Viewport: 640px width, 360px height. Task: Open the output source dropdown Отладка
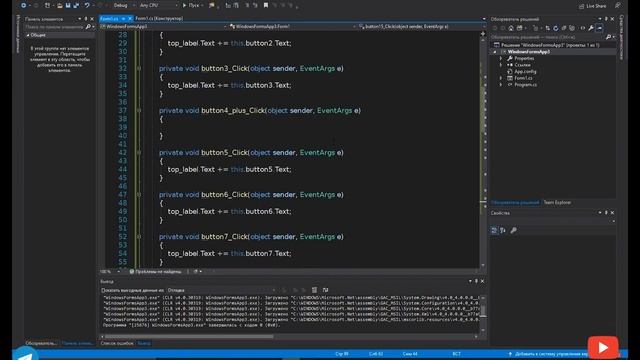coord(222,290)
